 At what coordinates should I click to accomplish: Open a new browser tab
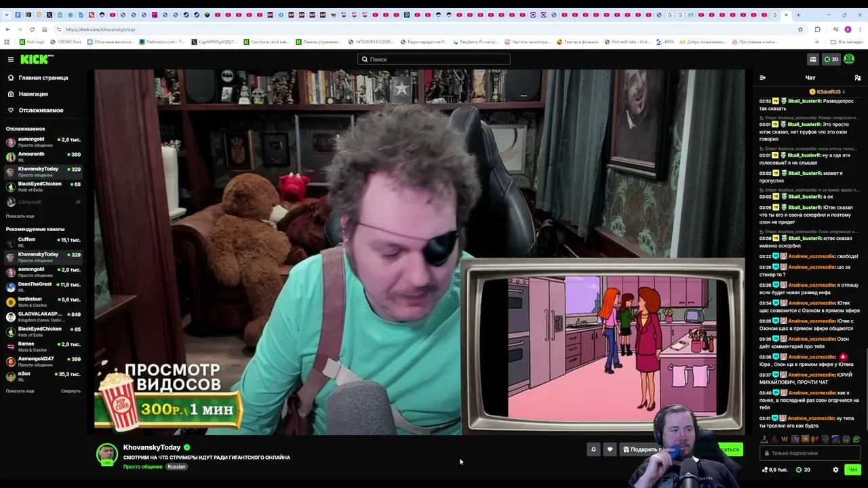click(x=798, y=15)
